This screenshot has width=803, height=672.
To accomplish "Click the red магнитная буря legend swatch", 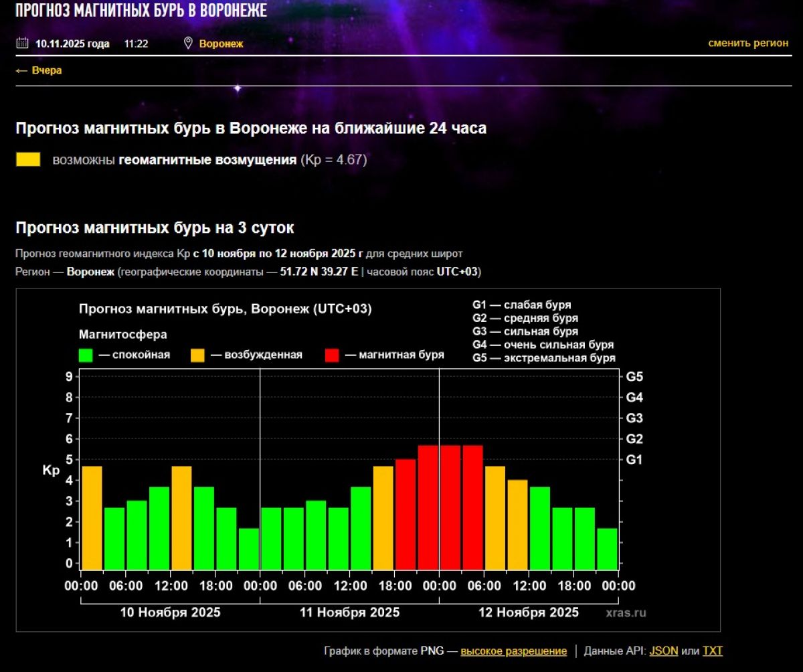I will coord(332,355).
